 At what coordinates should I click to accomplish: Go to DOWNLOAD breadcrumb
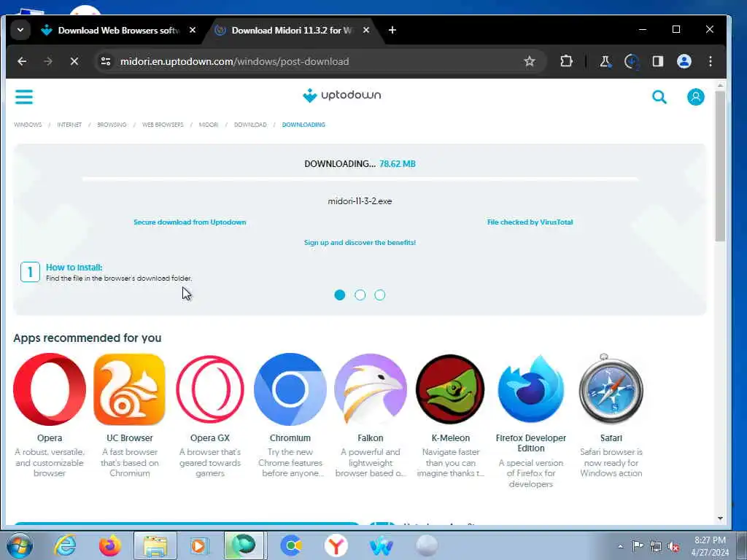[x=250, y=125]
